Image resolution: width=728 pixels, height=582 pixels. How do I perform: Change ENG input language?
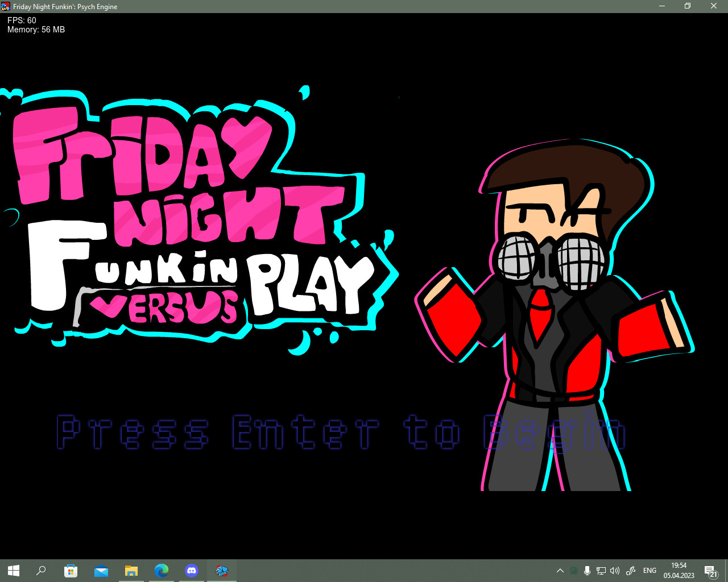(650, 571)
